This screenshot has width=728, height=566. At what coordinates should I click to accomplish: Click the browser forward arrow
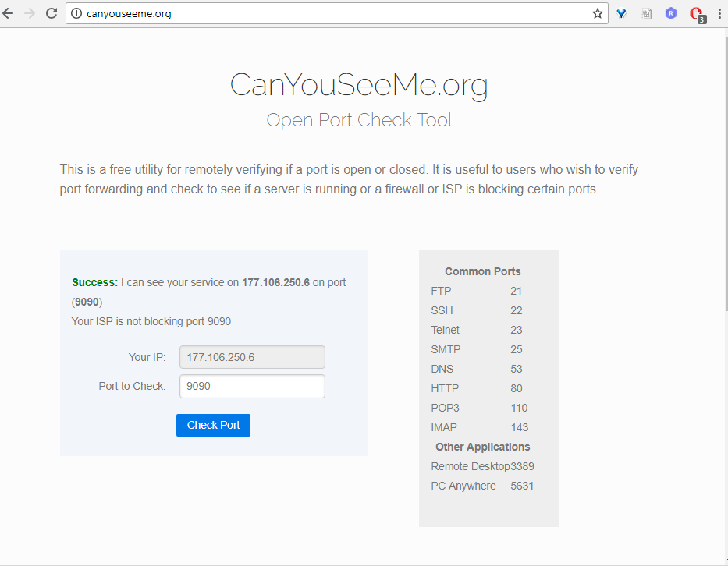click(30, 13)
